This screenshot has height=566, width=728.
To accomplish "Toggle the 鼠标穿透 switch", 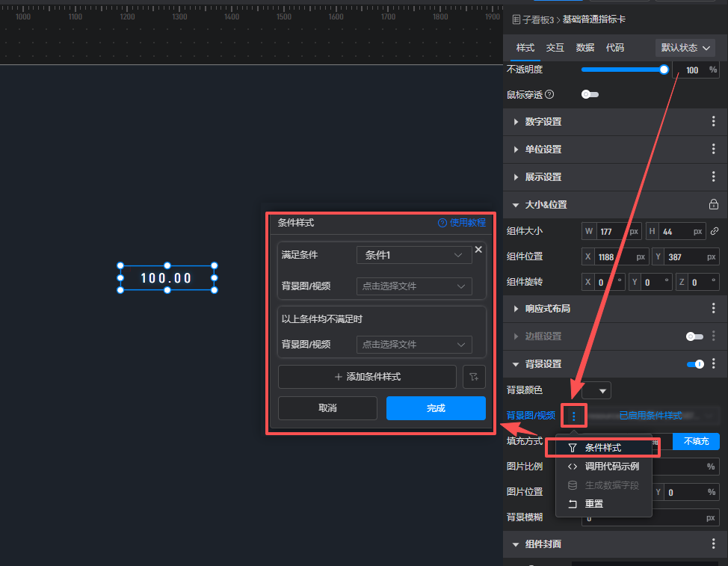I will pyautogui.click(x=590, y=94).
